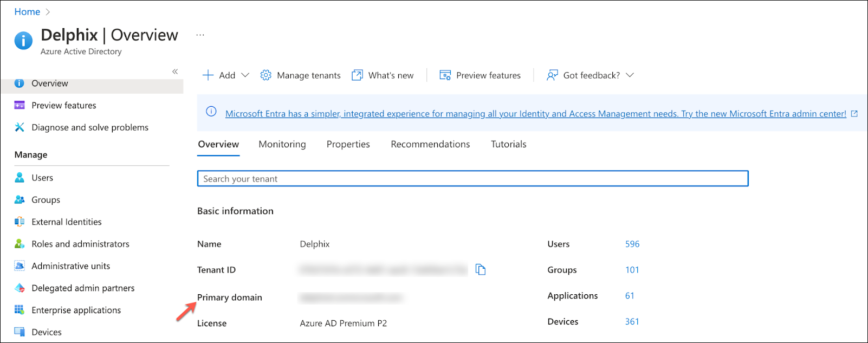Switch to the Monitoring tab

[x=282, y=144]
